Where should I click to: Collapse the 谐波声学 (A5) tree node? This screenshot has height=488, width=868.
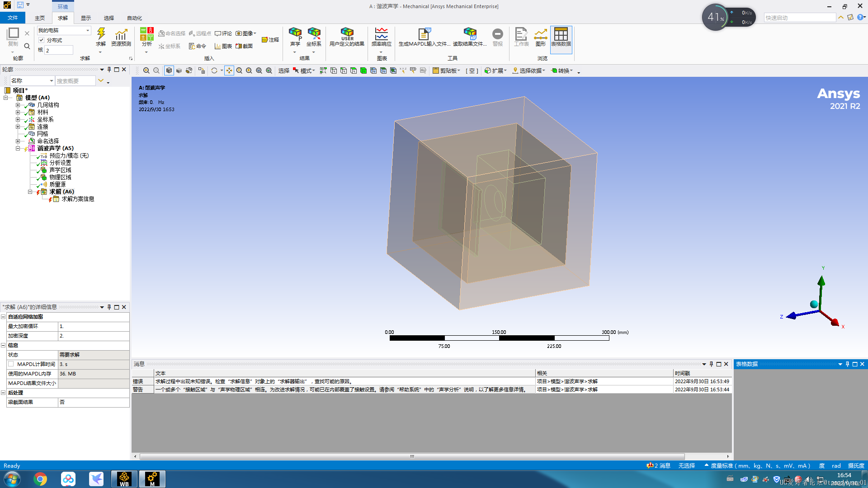point(18,148)
